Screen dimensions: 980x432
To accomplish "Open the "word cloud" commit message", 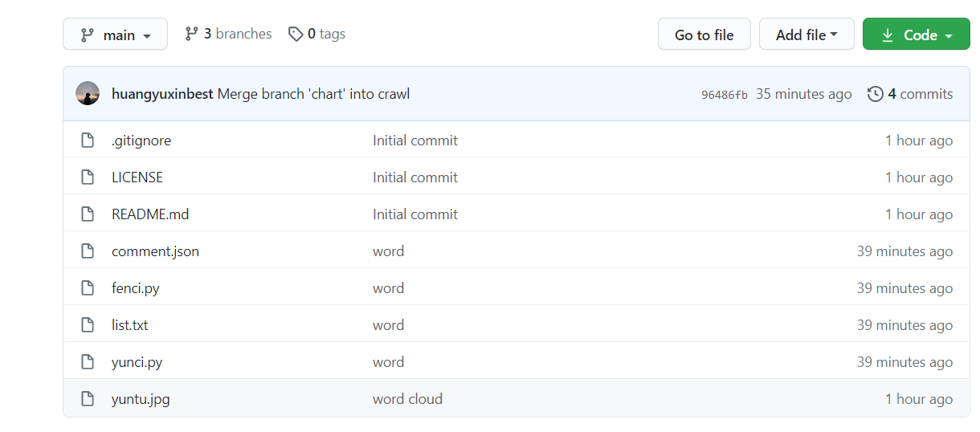I will click(x=407, y=399).
